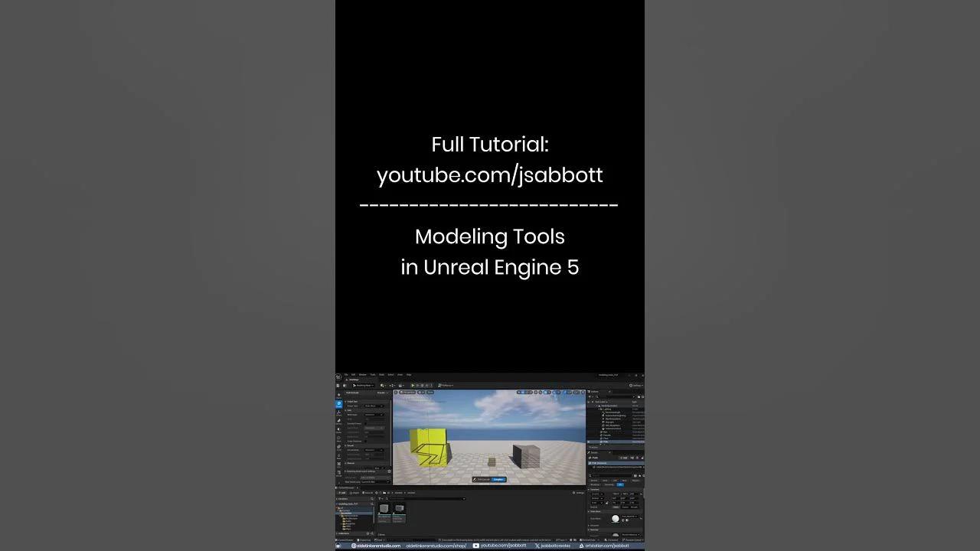Click the filter icon in the Content Browser
Viewport: 980px width, 551px height.
(381, 499)
